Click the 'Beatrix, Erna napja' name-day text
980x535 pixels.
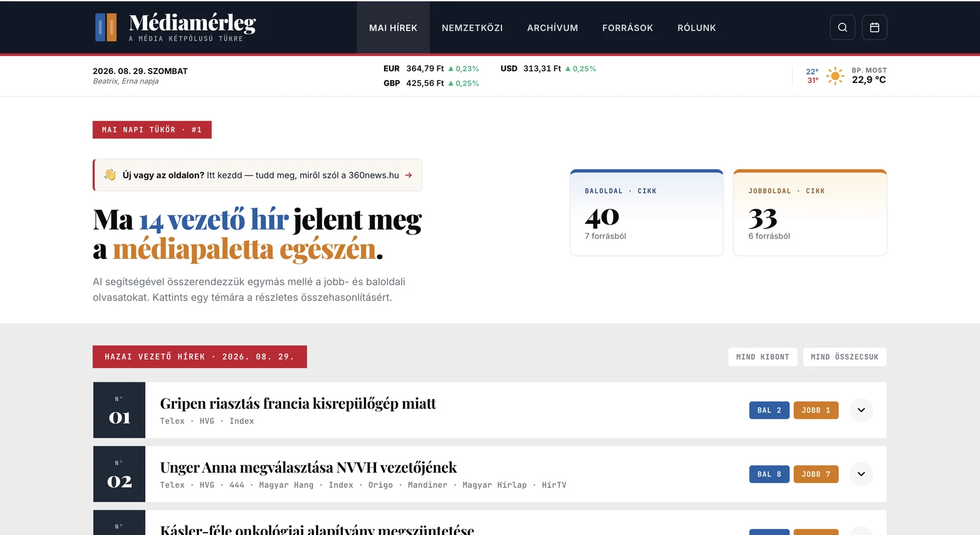click(x=126, y=81)
